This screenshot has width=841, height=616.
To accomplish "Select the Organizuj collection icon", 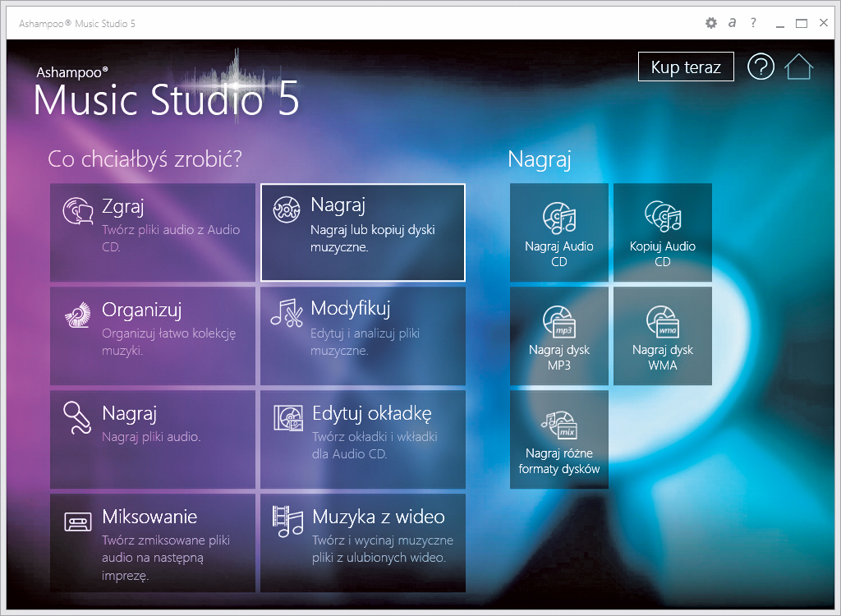I will click(x=78, y=315).
